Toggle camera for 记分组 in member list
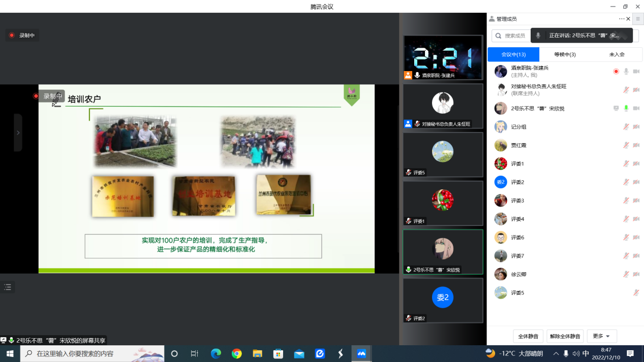 [636, 127]
